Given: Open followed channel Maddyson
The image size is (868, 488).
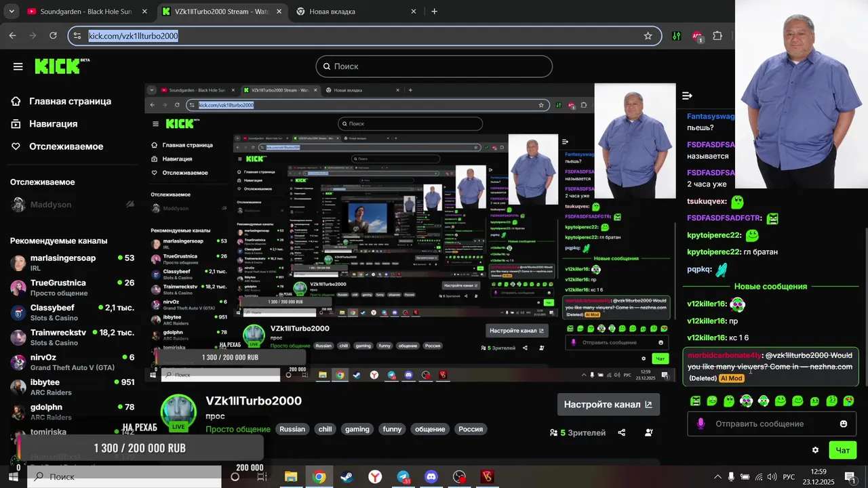Looking at the screenshot, I should [x=72, y=205].
